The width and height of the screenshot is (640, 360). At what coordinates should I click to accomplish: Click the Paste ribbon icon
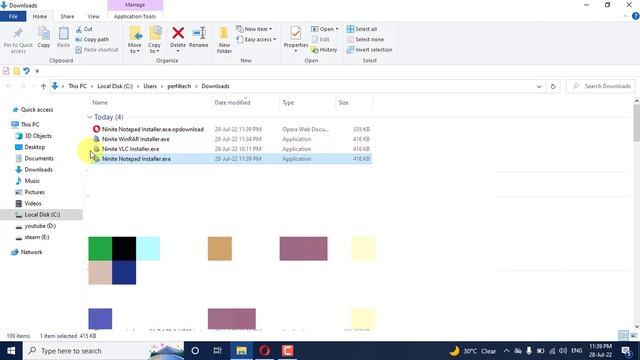coord(63,37)
